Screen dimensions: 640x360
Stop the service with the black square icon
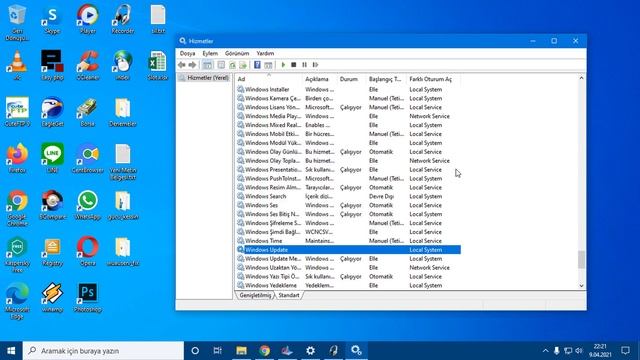[293, 65]
